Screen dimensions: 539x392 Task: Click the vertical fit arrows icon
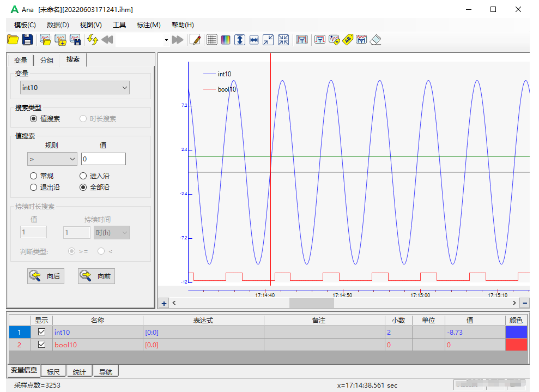[240, 40]
